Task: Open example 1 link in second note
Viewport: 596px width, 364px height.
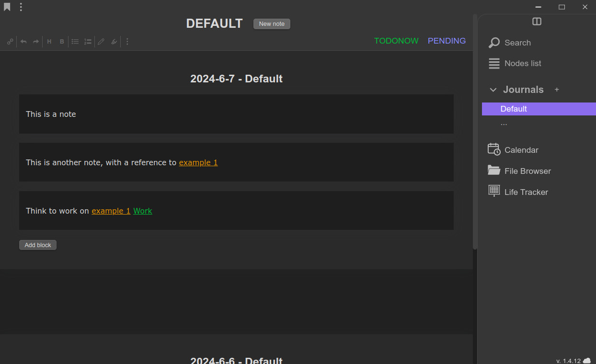Action: coord(198,163)
